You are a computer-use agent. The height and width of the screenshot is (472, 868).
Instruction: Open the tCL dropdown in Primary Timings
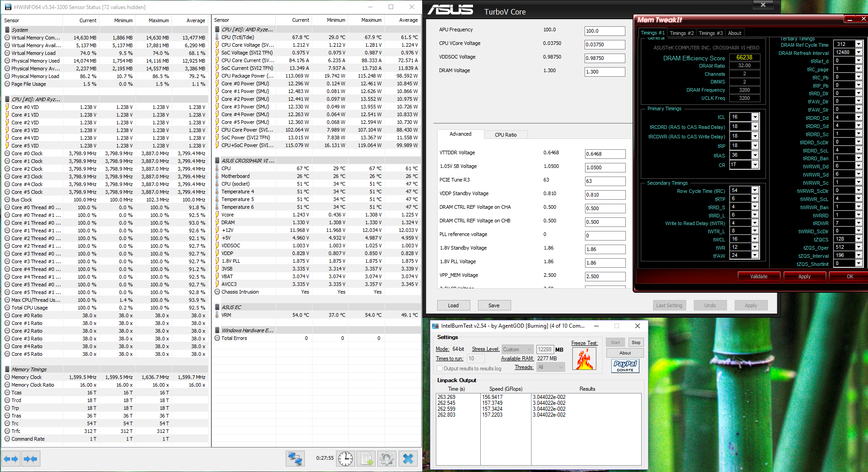(755, 117)
